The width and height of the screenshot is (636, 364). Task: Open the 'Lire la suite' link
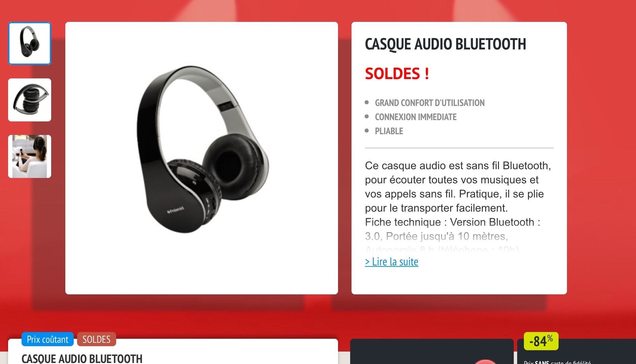pos(392,262)
